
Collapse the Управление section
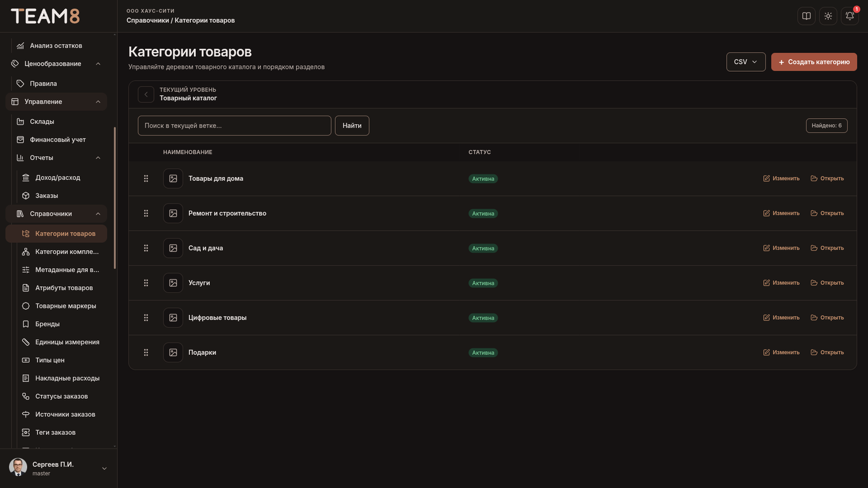pyautogui.click(x=98, y=102)
